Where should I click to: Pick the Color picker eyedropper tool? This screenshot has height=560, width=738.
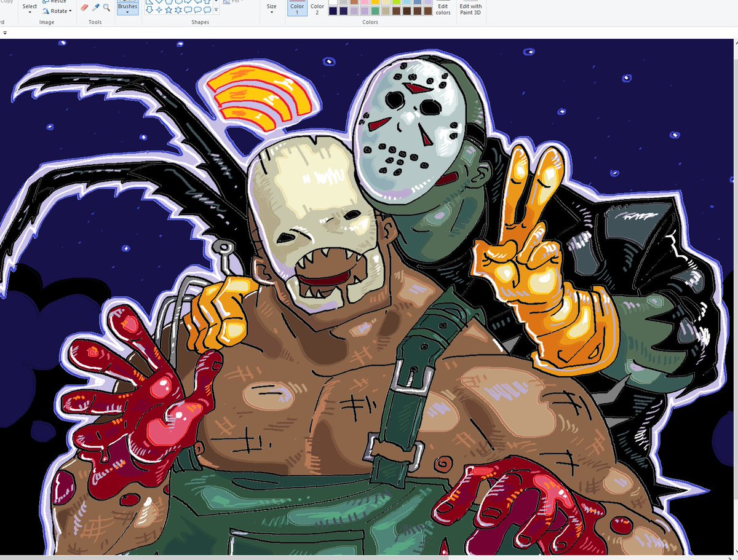pos(95,8)
